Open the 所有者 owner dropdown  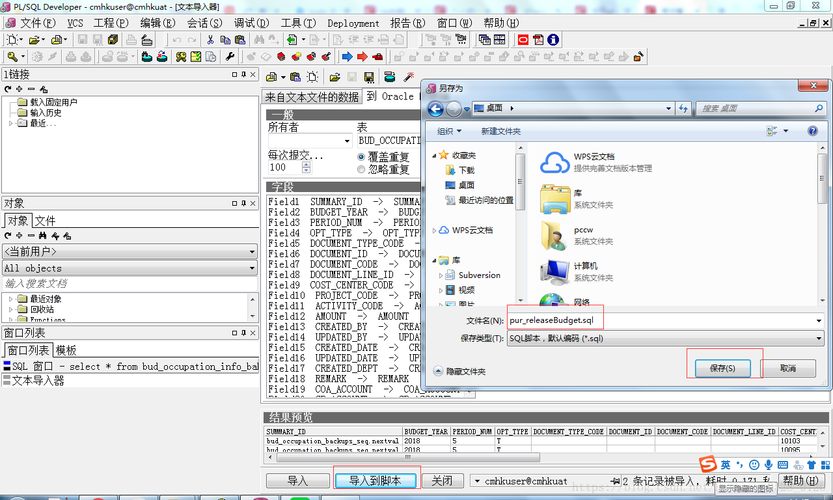(x=347, y=141)
